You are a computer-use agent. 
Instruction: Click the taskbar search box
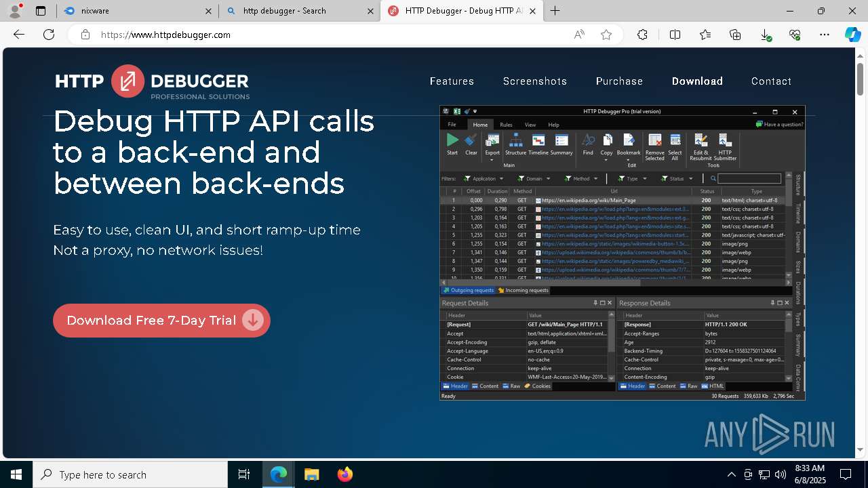tap(130, 474)
